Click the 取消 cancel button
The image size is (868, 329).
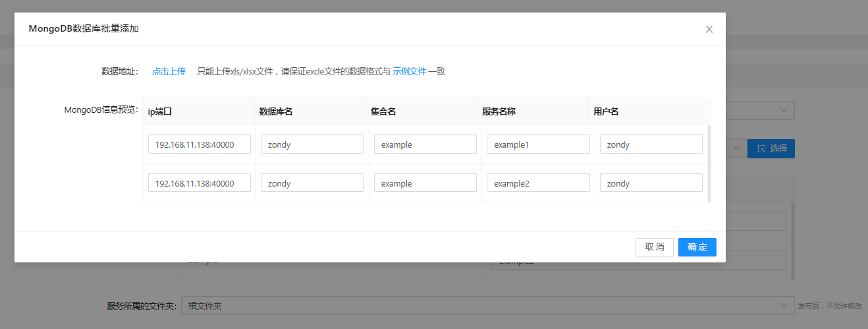pyautogui.click(x=655, y=247)
